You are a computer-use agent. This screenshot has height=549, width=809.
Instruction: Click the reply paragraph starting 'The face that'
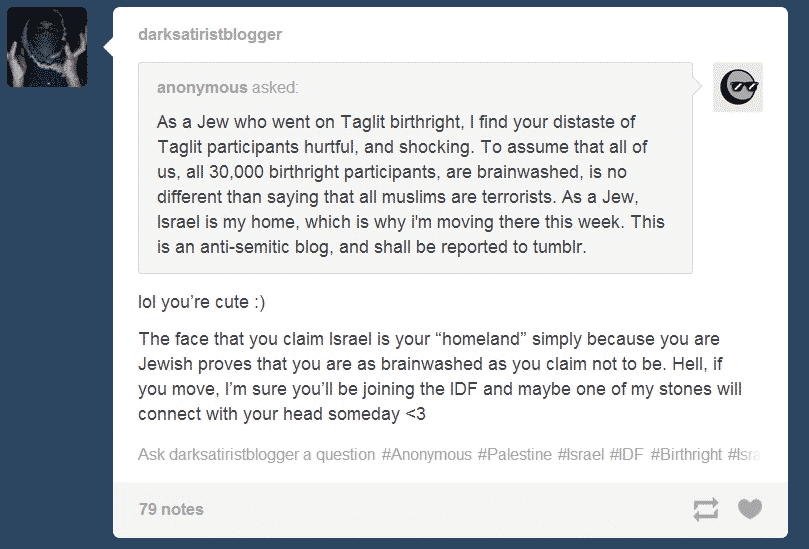440,376
